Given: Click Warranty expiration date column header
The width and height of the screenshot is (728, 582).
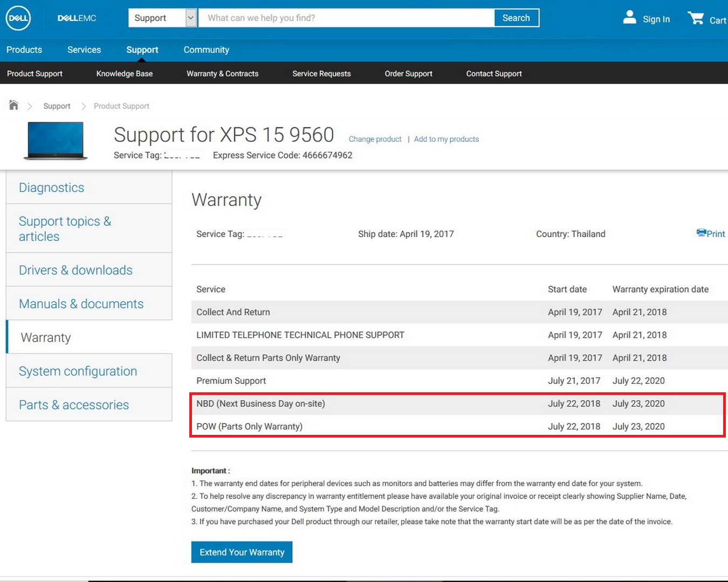Looking at the screenshot, I should (661, 289).
